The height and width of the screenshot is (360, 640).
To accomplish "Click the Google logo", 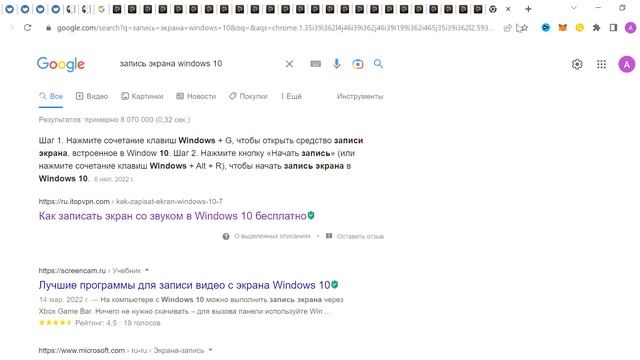I will pyautogui.click(x=61, y=64).
